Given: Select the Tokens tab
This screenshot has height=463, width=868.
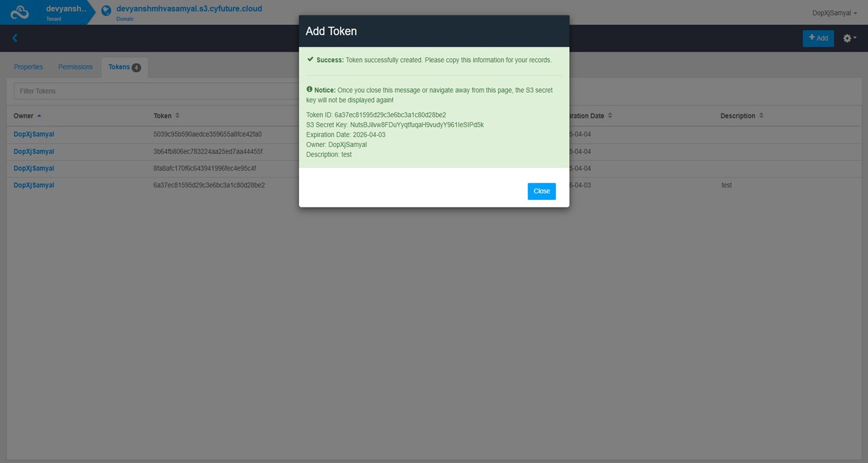Looking at the screenshot, I should click(124, 67).
